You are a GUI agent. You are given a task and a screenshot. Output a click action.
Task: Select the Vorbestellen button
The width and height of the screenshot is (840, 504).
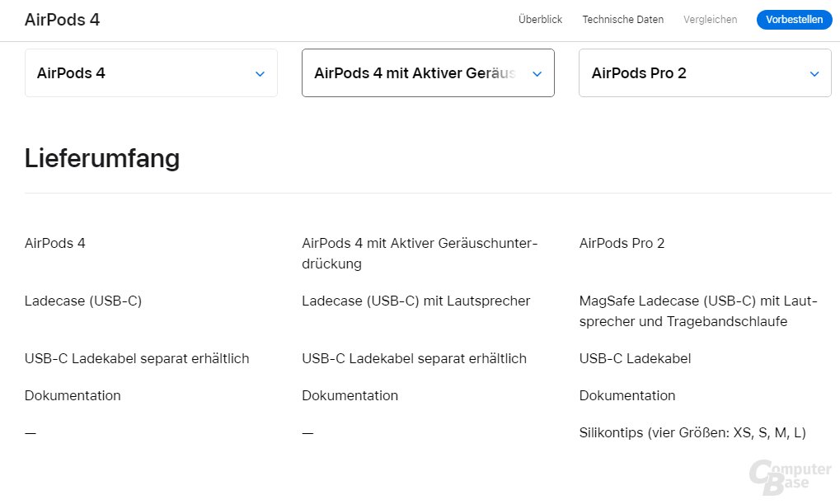pyautogui.click(x=793, y=19)
